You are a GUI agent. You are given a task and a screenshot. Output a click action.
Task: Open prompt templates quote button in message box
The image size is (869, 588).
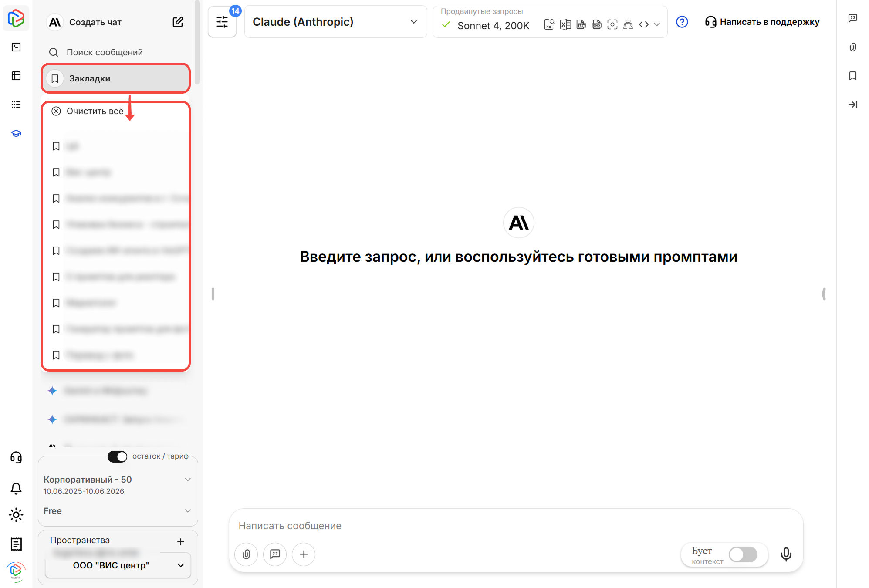point(275,554)
